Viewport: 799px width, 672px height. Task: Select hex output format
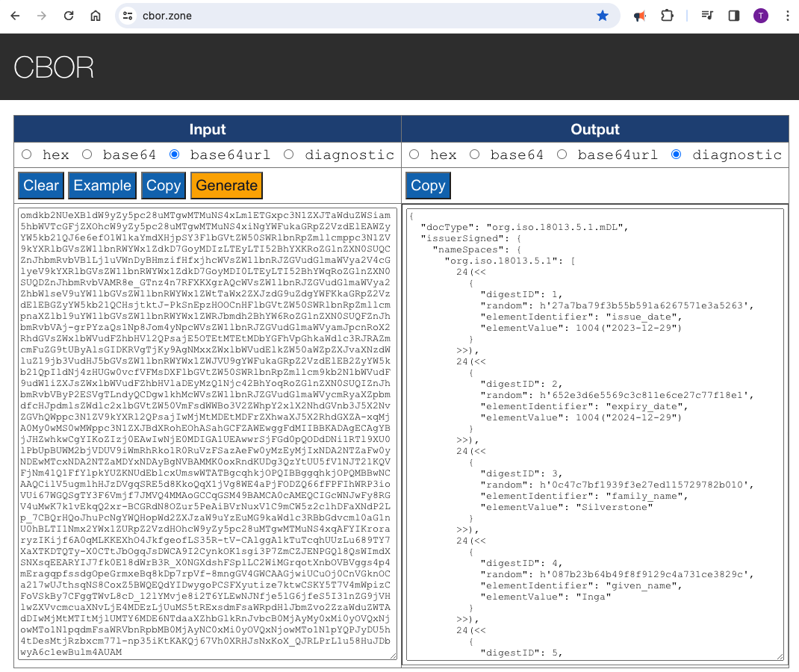414,155
